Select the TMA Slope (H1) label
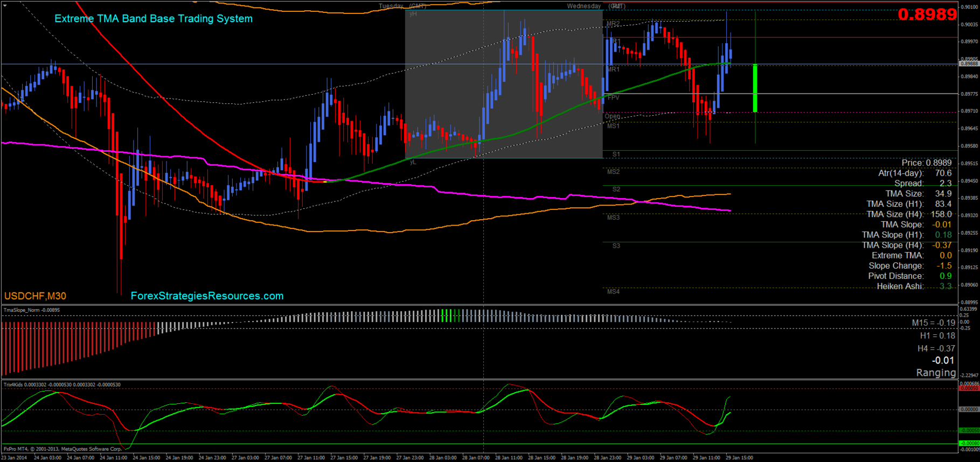Screen dimensions: 980x462 (x=893, y=235)
